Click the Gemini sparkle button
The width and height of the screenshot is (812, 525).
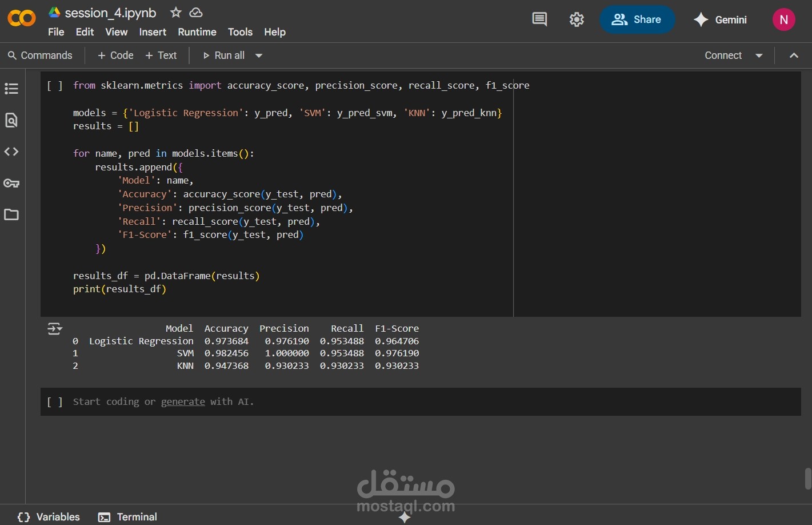pyautogui.click(x=720, y=19)
